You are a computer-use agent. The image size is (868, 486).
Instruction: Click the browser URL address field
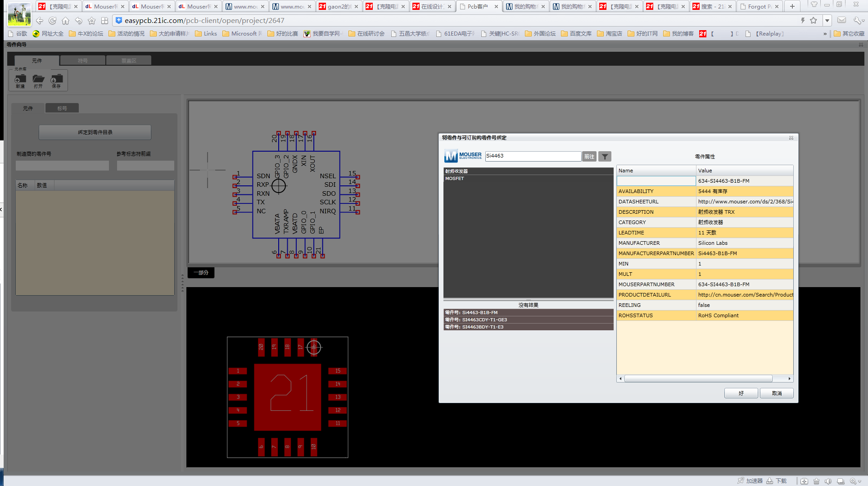(x=455, y=21)
